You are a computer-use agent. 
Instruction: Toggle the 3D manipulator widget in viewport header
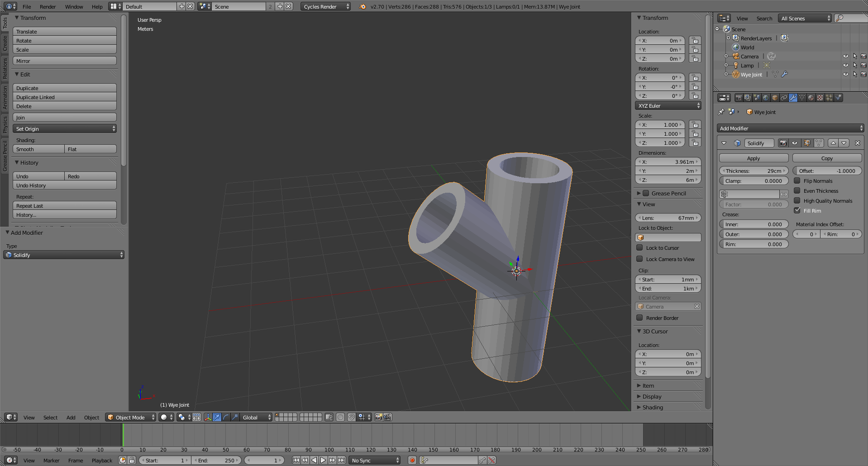coord(208,417)
